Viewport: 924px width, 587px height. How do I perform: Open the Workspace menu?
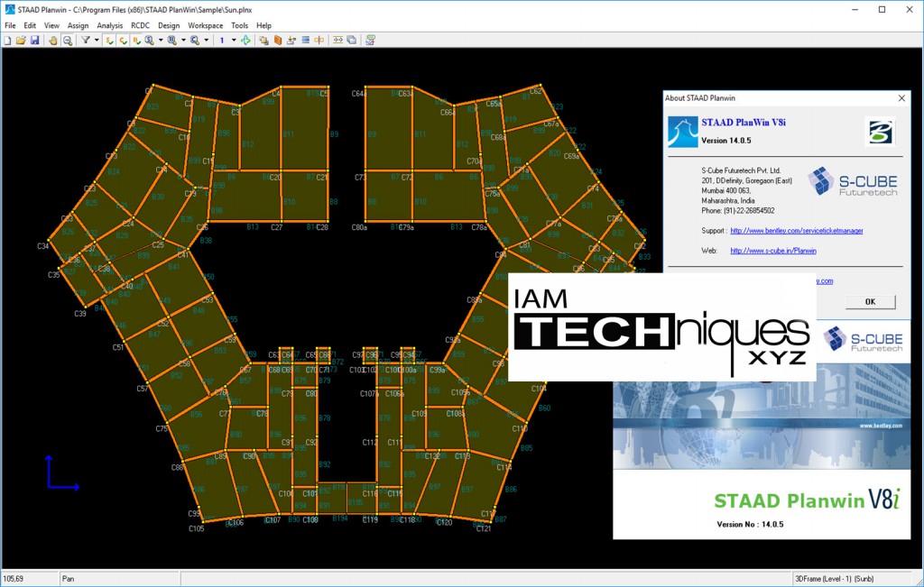click(206, 25)
